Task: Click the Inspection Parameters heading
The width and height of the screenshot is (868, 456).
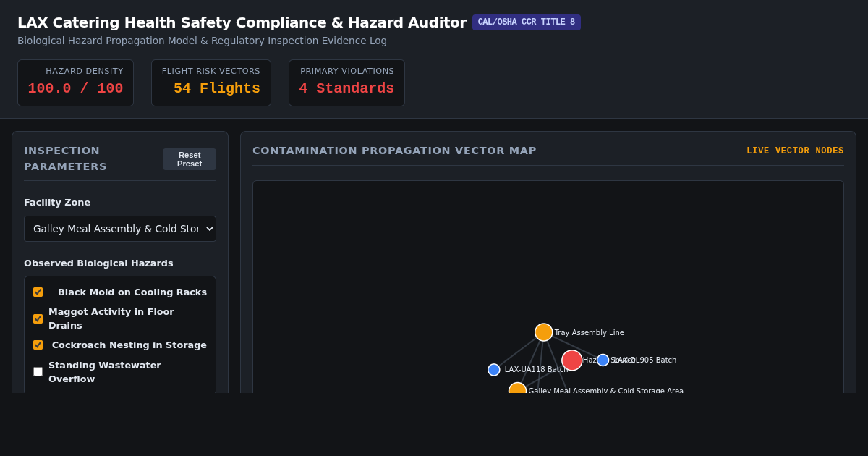Action: tap(65, 159)
